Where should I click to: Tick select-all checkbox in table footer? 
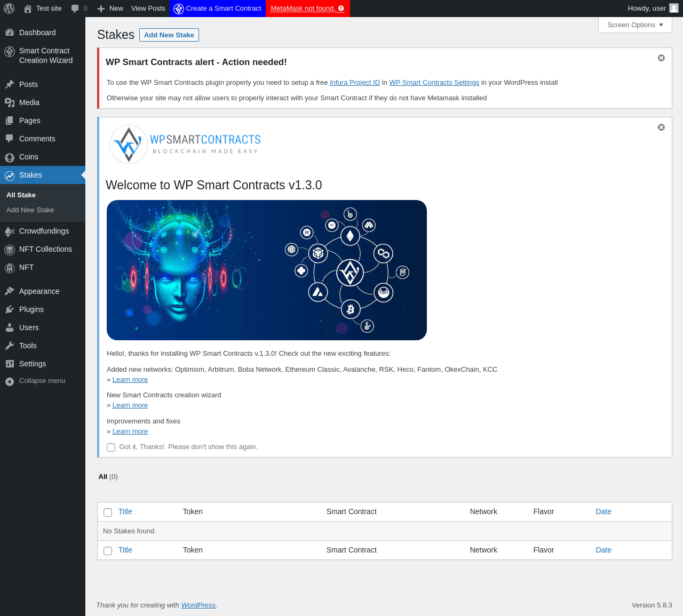coord(108,551)
